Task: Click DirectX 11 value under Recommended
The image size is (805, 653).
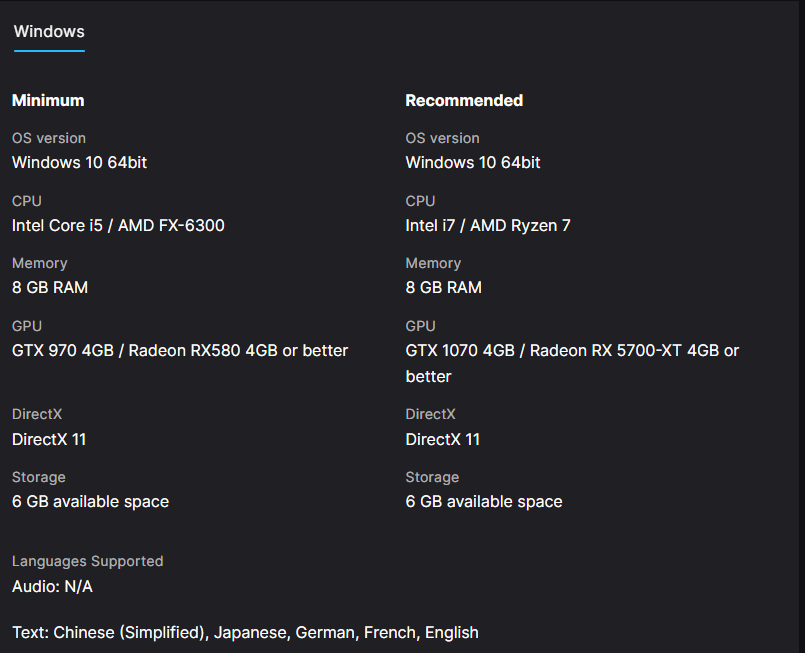Action: point(443,439)
